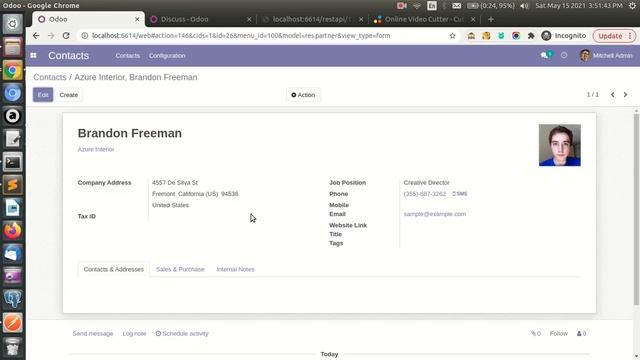Click the '1 / 1' pager counter
This screenshot has height=360, width=640.
click(593, 95)
